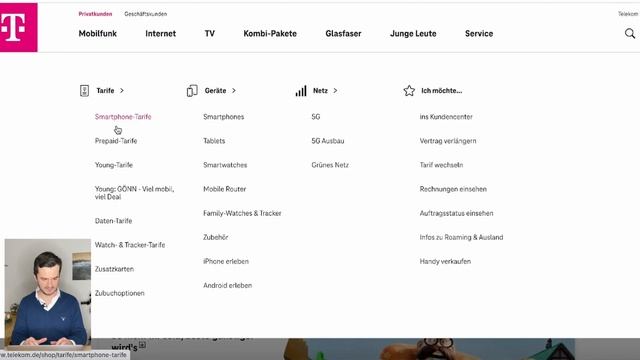Click the Geräte devices icon
This screenshot has width=640, height=360.
click(x=192, y=91)
